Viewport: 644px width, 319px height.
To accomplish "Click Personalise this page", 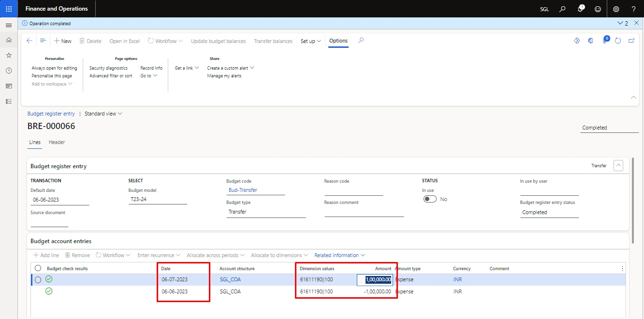I will pos(52,76).
